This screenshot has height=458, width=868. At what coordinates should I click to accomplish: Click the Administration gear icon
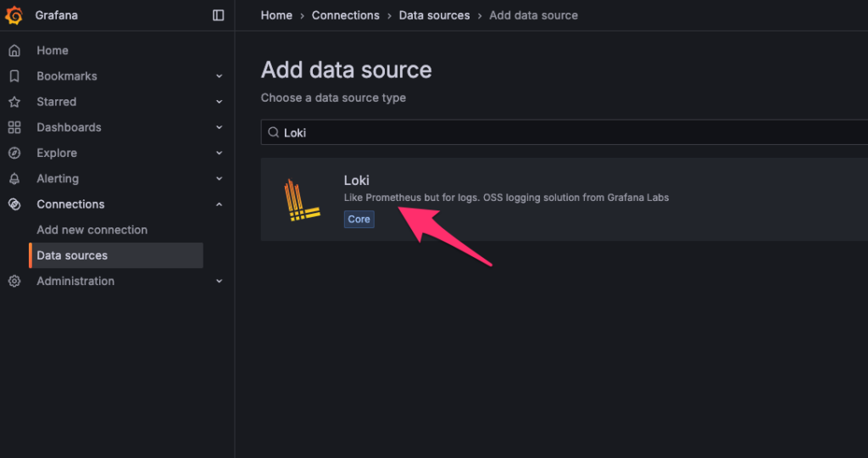[14, 282]
